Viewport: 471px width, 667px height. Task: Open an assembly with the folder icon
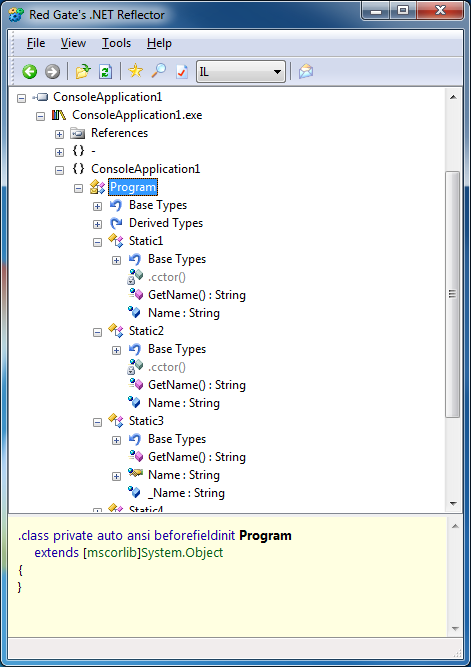[x=83, y=71]
